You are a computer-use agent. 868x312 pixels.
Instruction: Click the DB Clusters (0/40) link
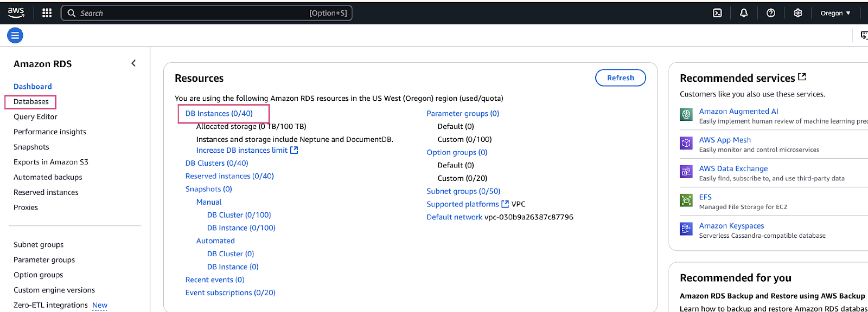[217, 163]
